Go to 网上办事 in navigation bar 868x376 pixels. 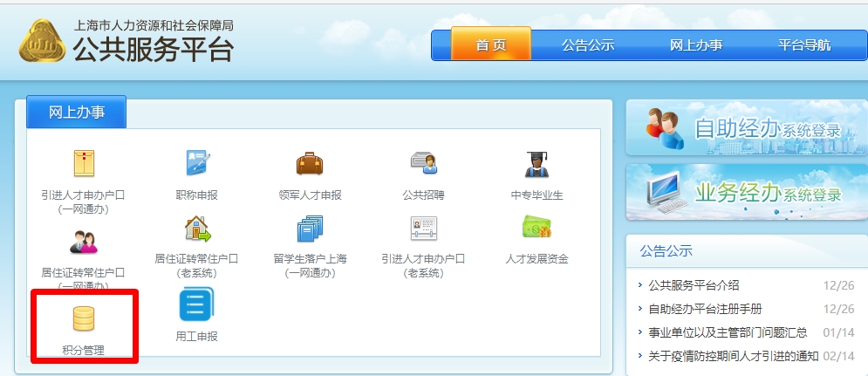click(x=696, y=45)
